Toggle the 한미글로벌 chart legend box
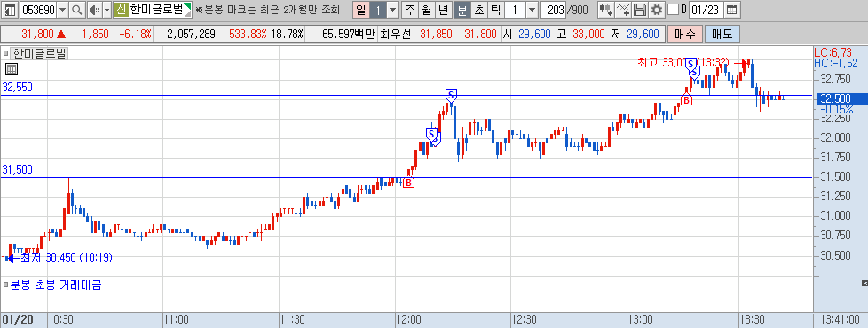This screenshot has height=328, width=868. [x=6, y=54]
